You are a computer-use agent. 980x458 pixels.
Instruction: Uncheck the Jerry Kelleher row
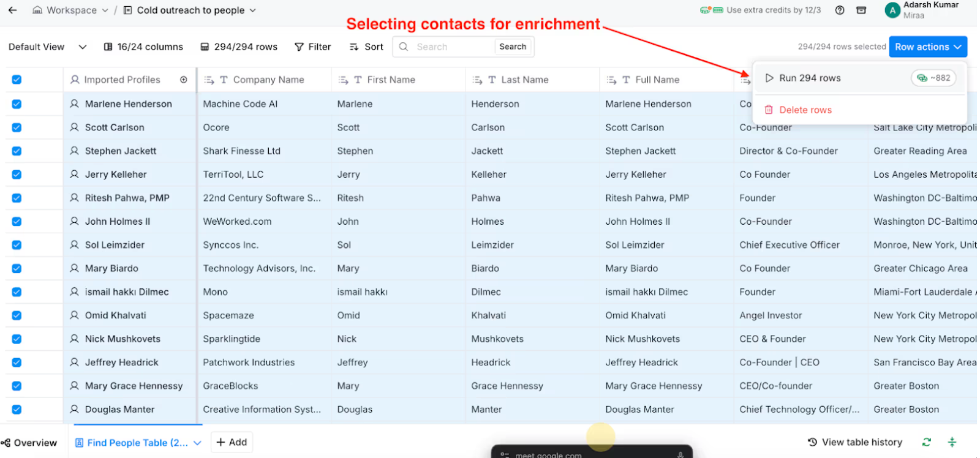(16, 174)
